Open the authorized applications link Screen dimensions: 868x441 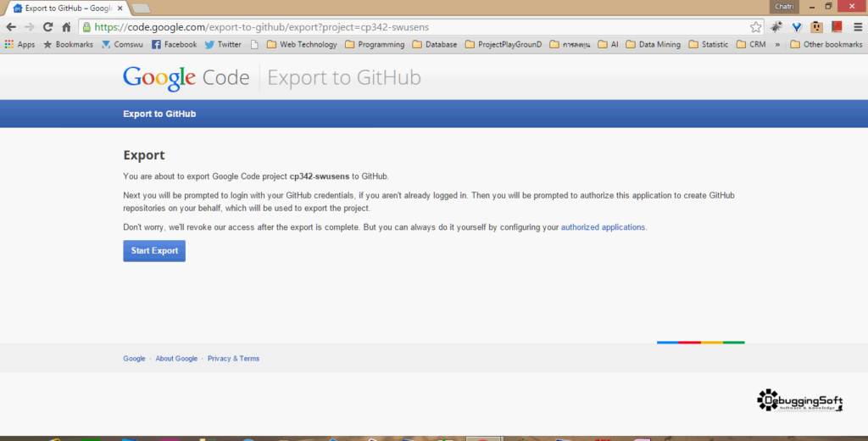603,227
